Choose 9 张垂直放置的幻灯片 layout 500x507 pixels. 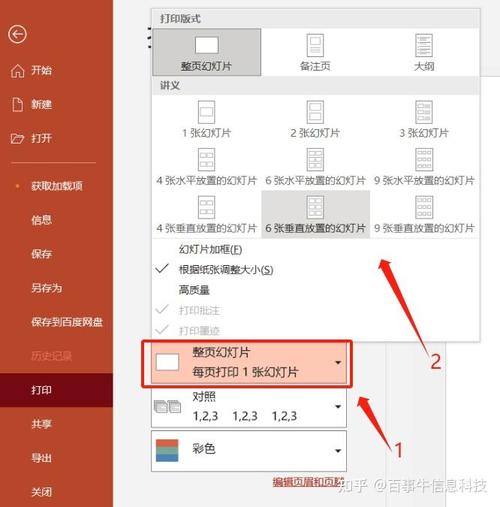[x=424, y=214]
